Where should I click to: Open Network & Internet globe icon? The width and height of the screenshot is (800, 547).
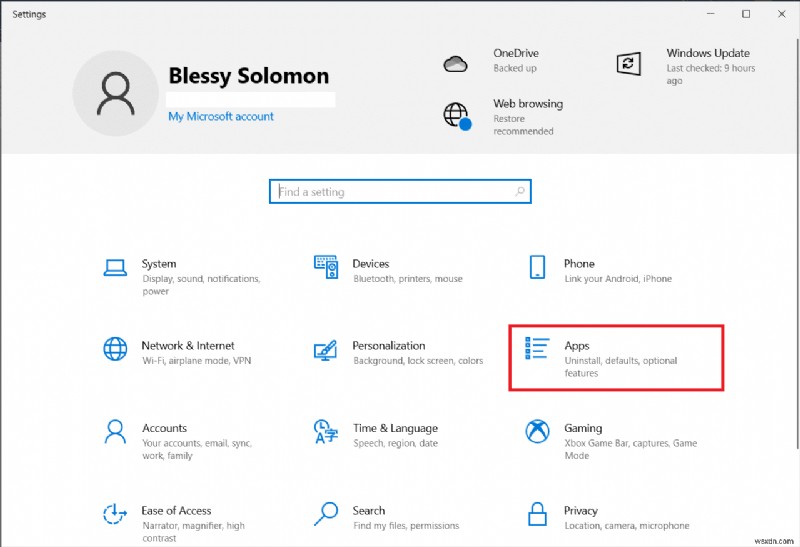pos(116,349)
